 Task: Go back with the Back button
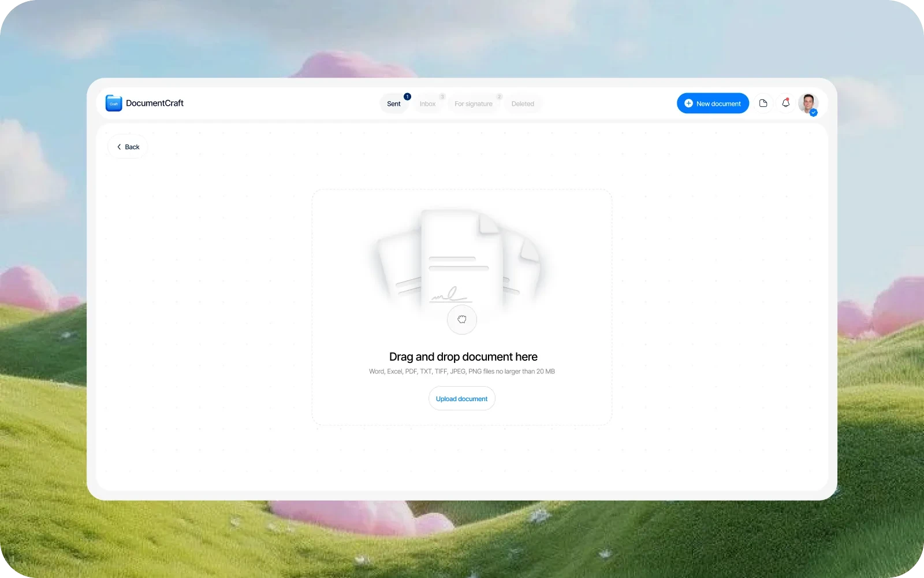(128, 147)
